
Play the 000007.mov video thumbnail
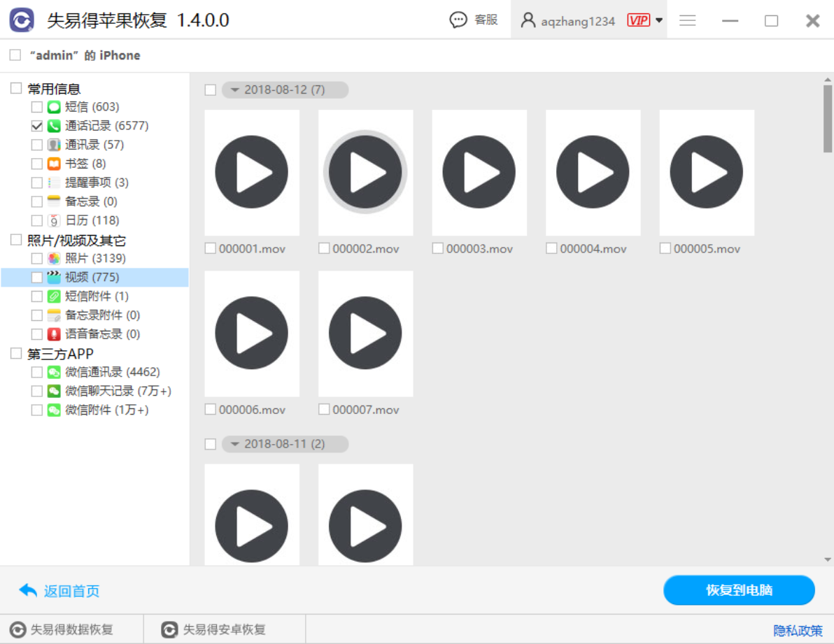point(365,333)
